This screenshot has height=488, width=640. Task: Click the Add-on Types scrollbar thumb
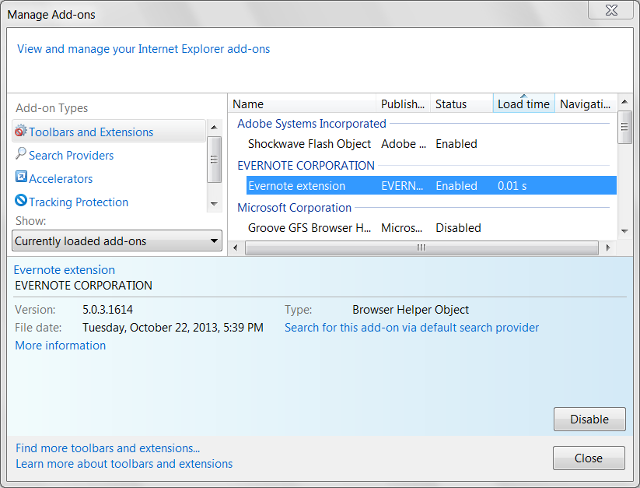[214, 160]
